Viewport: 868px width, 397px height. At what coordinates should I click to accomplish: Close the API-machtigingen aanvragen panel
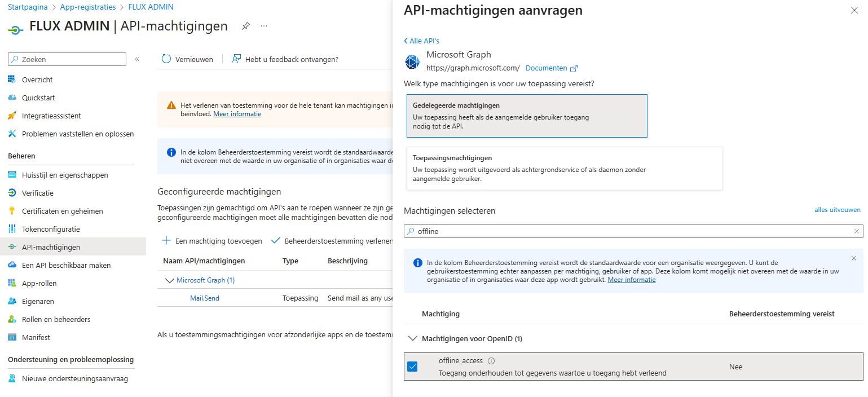[854, 11]
